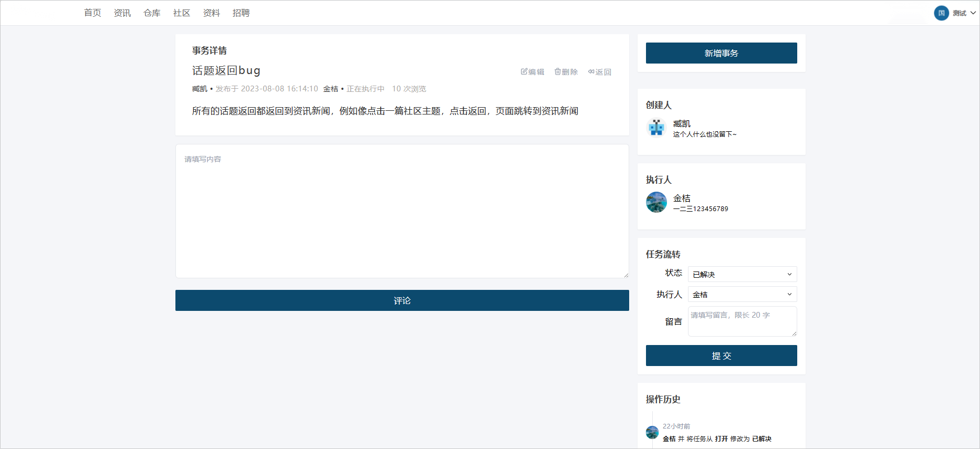Image resolution: width=980 pixels, height=449 pixels.
Task: Open the 执行人 assignee dropdown
Action: tap(742, 294)
